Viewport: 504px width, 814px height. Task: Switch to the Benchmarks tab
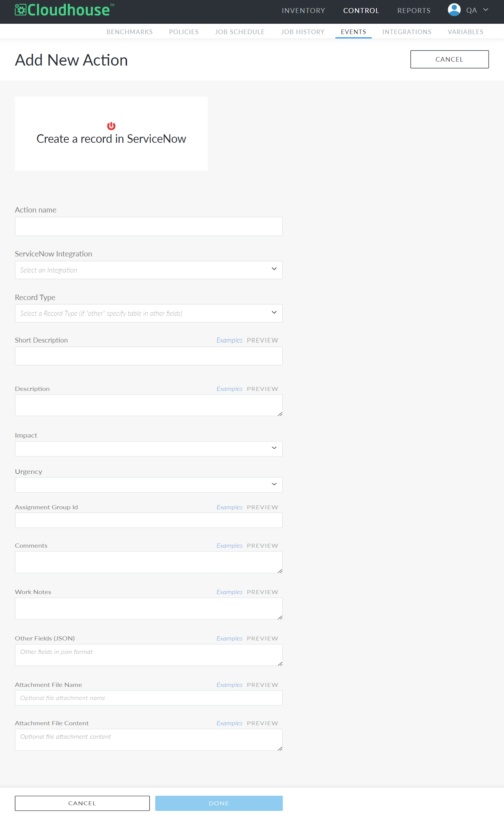pyautogui.click(x=129, y=32)
